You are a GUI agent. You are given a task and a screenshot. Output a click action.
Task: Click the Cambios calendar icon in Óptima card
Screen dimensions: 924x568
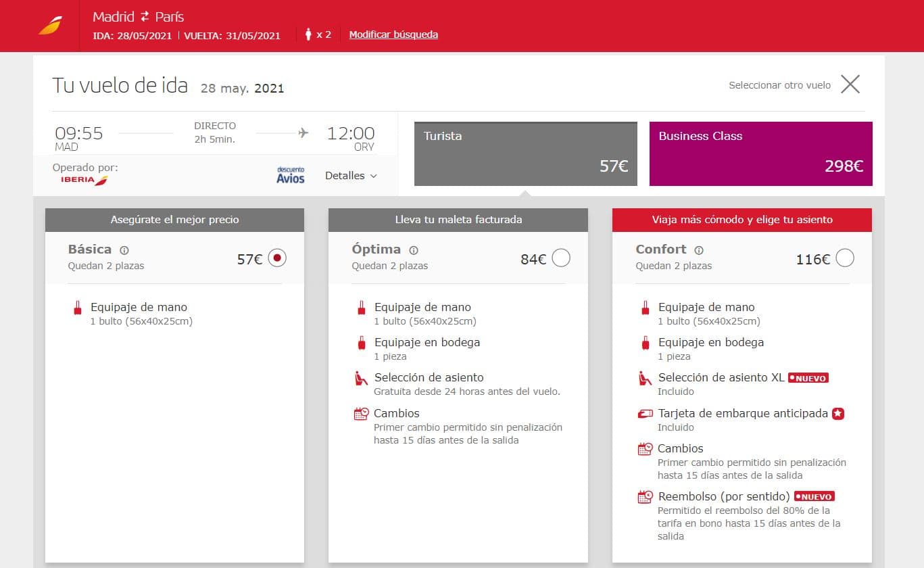361,414
